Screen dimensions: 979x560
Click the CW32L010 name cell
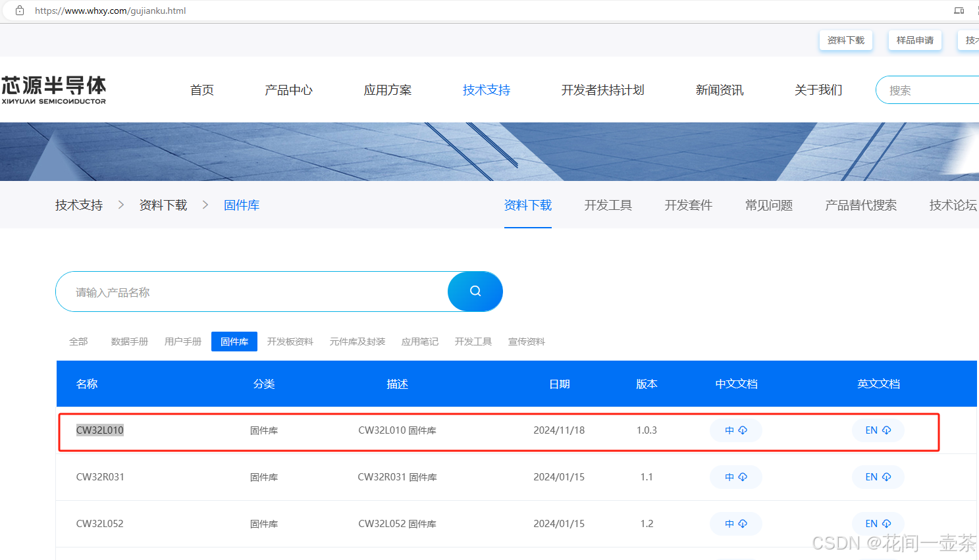pyautogui.click(x=100, y=430)
